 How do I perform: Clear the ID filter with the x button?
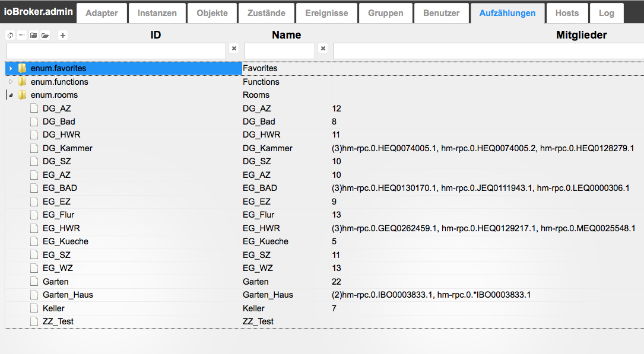pos(234,49)
